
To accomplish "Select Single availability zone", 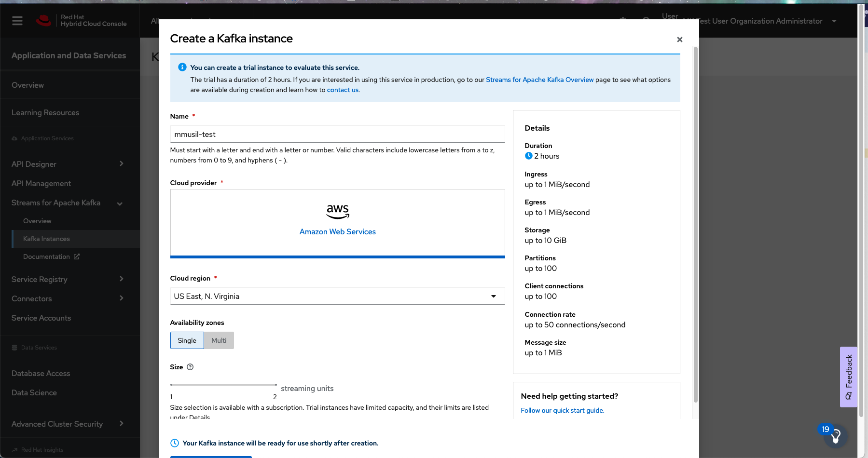I will (x=187, y=340).
